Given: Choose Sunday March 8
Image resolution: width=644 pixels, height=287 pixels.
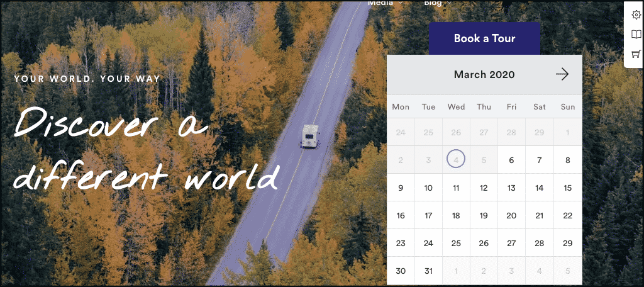Looking at the screenshot, I should tap(568, 160).
